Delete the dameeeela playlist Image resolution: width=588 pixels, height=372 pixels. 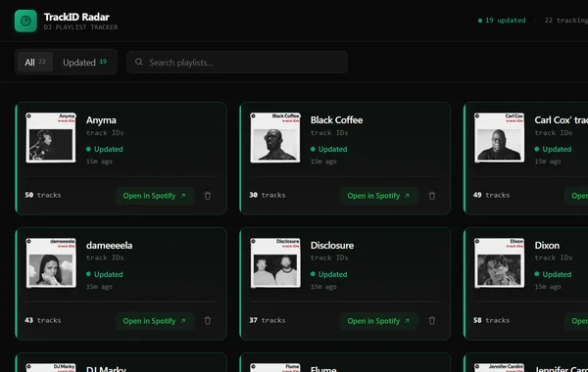[x=208, y=321]
